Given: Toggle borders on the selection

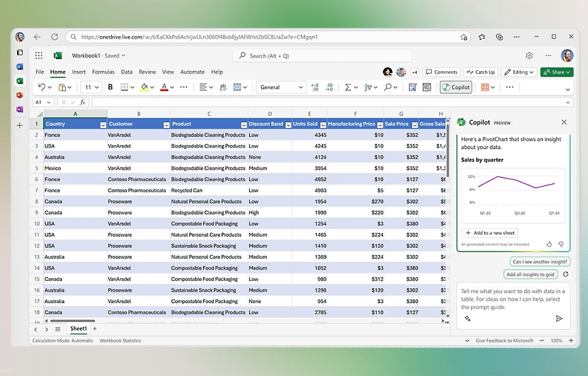Looking at the screenshot, I should pyautogui.click(x=124, y=87).
